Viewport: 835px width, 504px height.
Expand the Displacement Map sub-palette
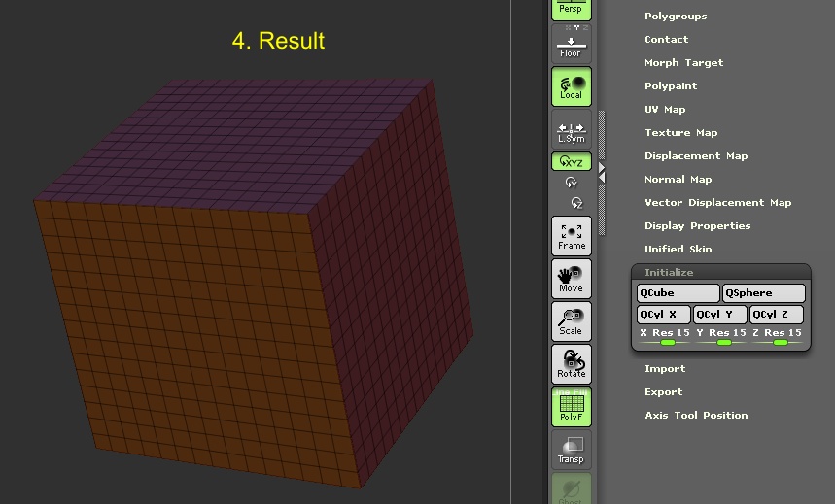[696, 156]
